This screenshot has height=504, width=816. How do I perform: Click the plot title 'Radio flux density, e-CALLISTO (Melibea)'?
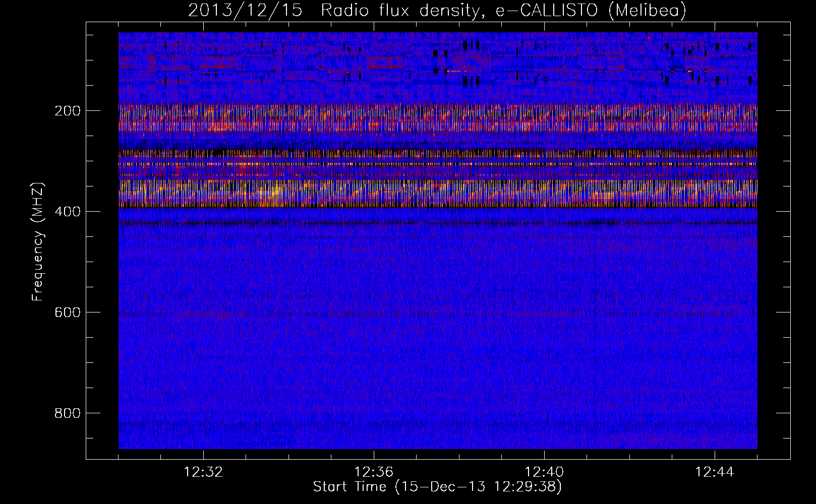coord(503,11)
